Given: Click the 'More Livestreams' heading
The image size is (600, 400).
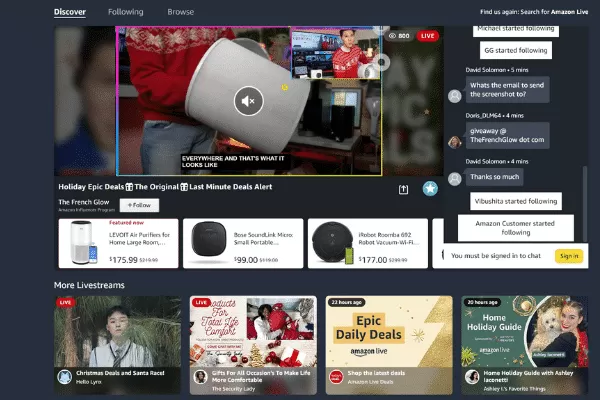Looking at the screenshot, I should point(89,285).
